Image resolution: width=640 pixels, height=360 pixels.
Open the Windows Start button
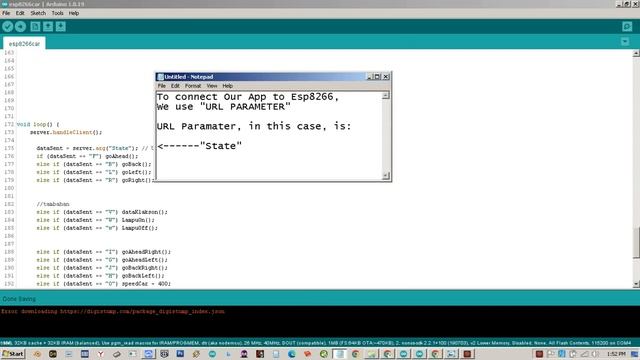click(x=13, y=354)
